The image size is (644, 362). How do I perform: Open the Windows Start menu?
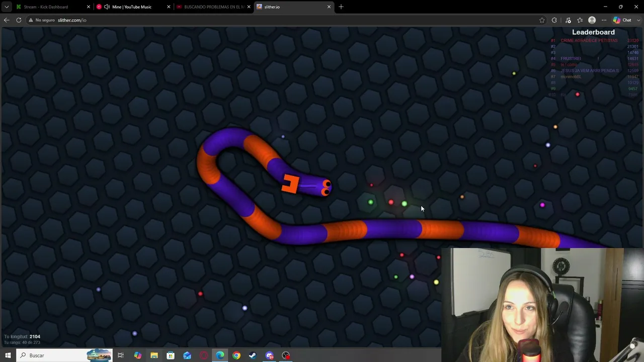point(8,355)
